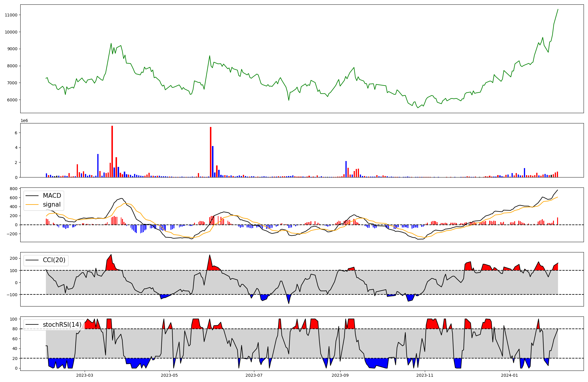Click the signal legend label

52,205
